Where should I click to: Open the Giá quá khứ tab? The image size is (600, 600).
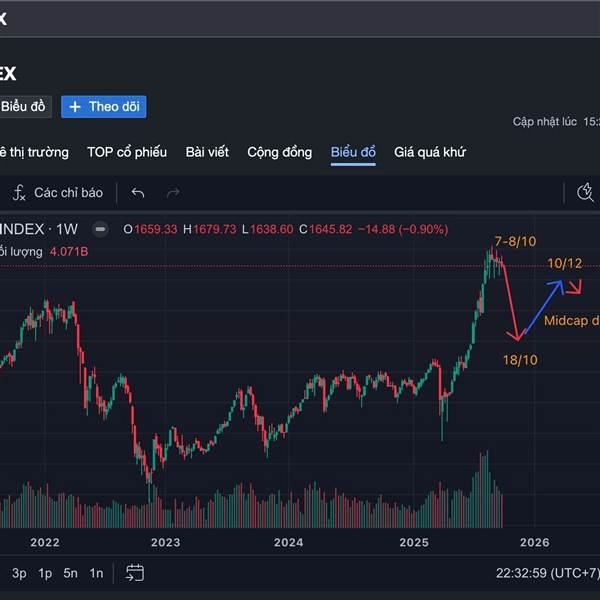(430, 152)
